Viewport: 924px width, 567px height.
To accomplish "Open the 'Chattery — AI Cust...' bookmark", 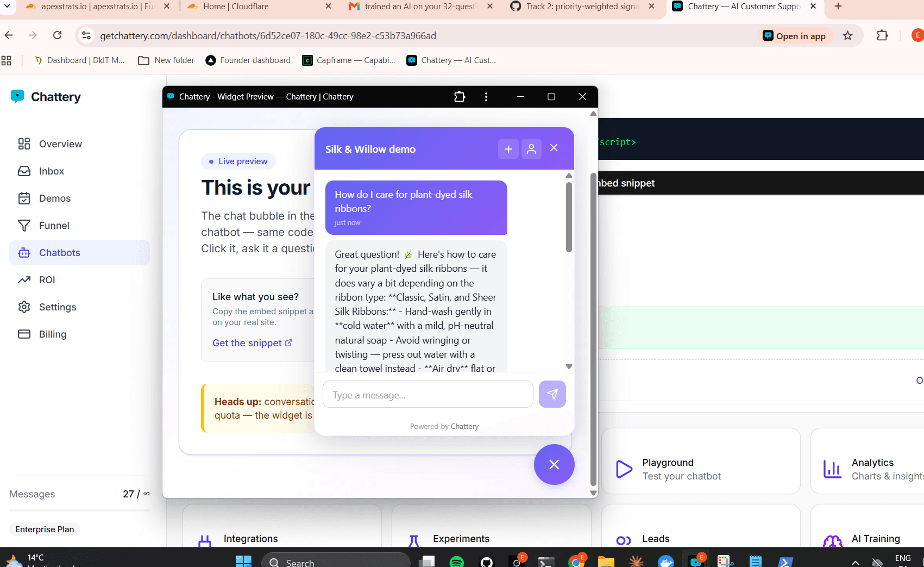I will (451, 60).
